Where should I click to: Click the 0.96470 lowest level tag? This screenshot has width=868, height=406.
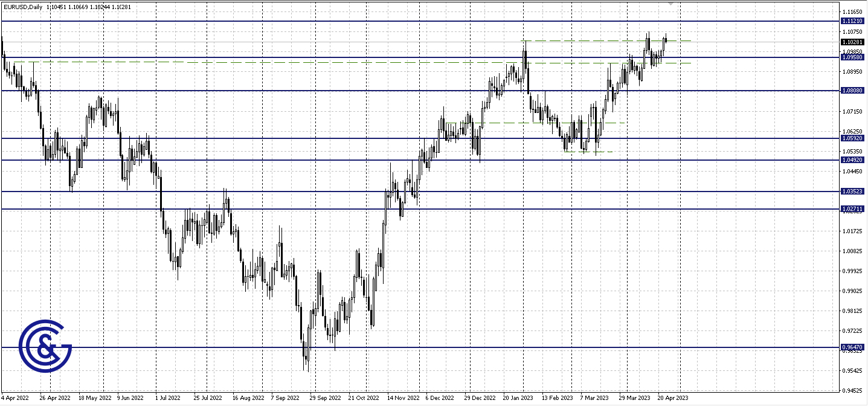pos(854,347)
